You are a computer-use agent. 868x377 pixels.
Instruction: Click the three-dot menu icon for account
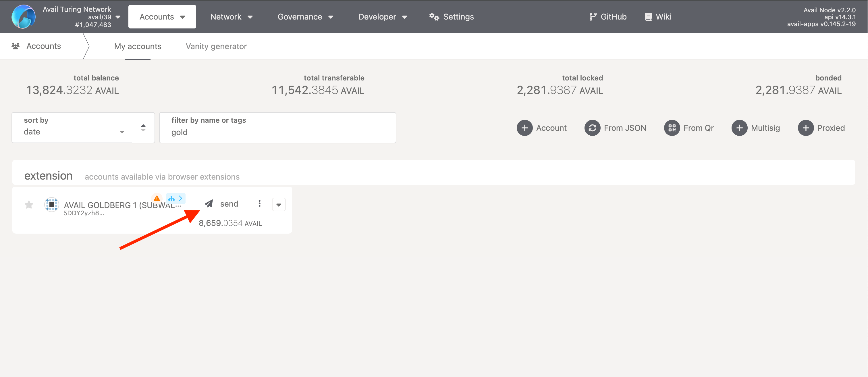coord(259,204)
